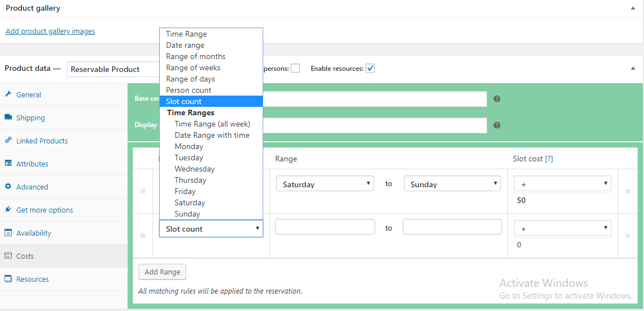Click Add product gallery images link

pyautogui.click(x=50, y=31)
